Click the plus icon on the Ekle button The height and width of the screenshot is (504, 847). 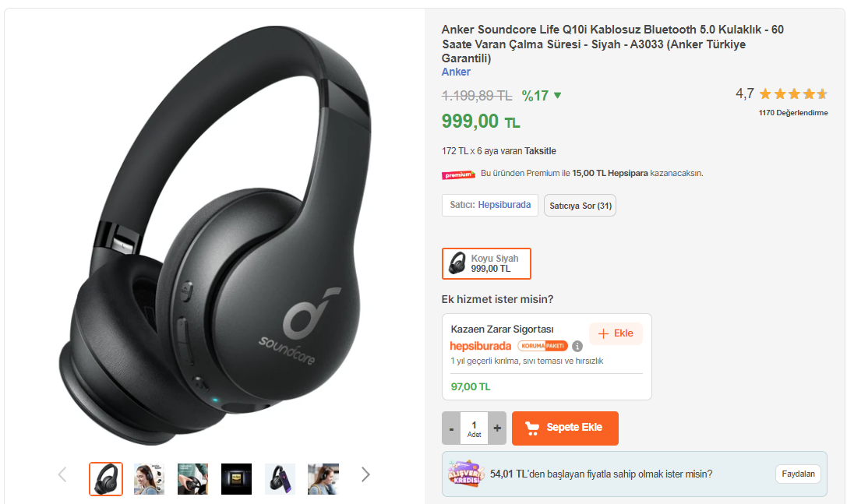pyautogui.click(x=605, y=333)
